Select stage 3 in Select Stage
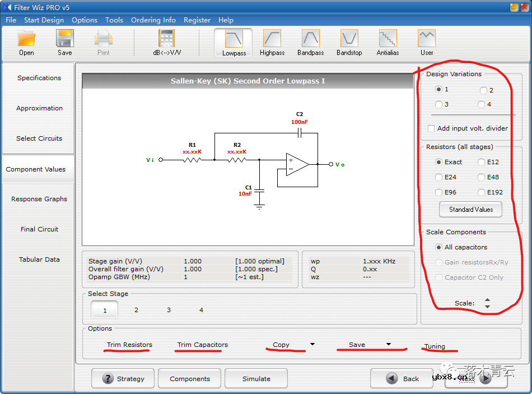 click(x=169, y=310)
